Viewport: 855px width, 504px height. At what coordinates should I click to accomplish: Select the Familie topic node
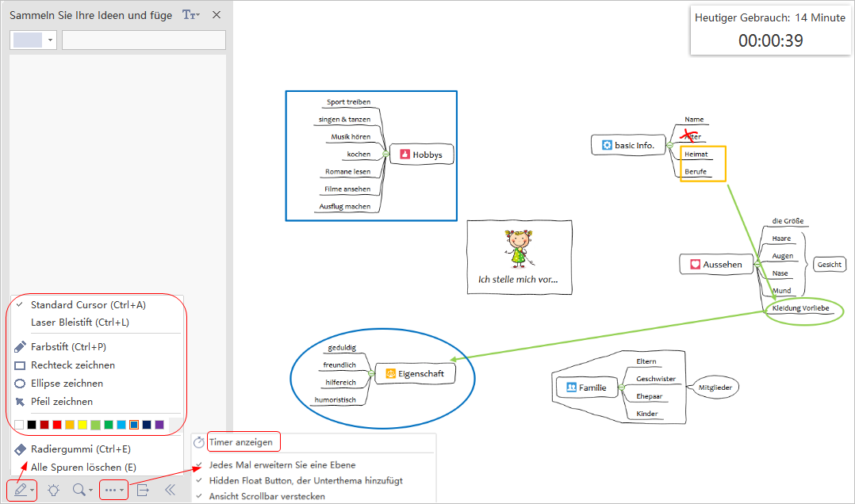point(587,388)
